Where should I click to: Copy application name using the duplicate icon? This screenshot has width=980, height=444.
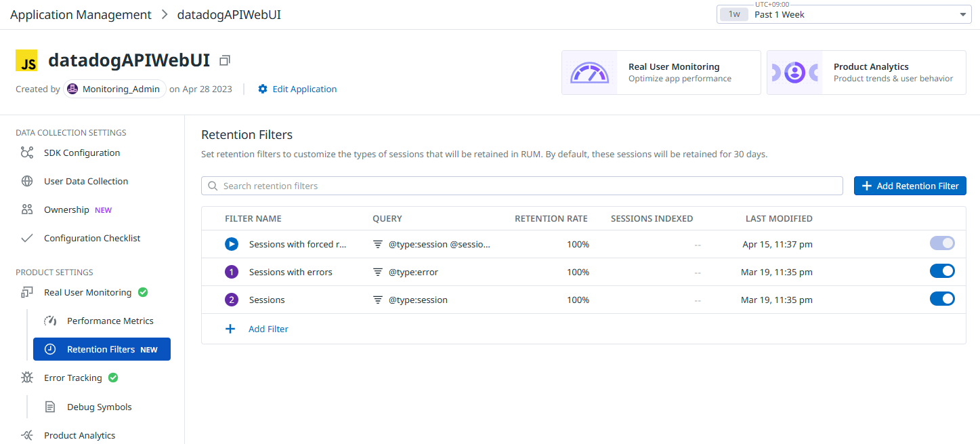(225, 60)
